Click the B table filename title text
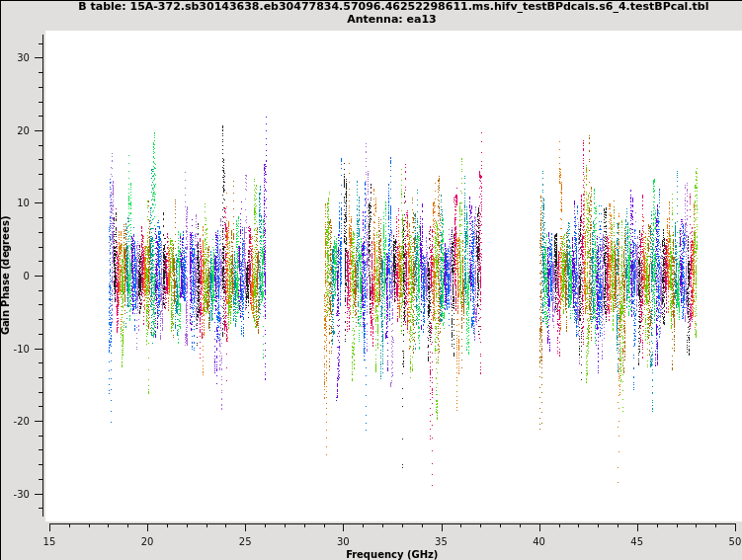742x560 pixels. click(392, 6)
